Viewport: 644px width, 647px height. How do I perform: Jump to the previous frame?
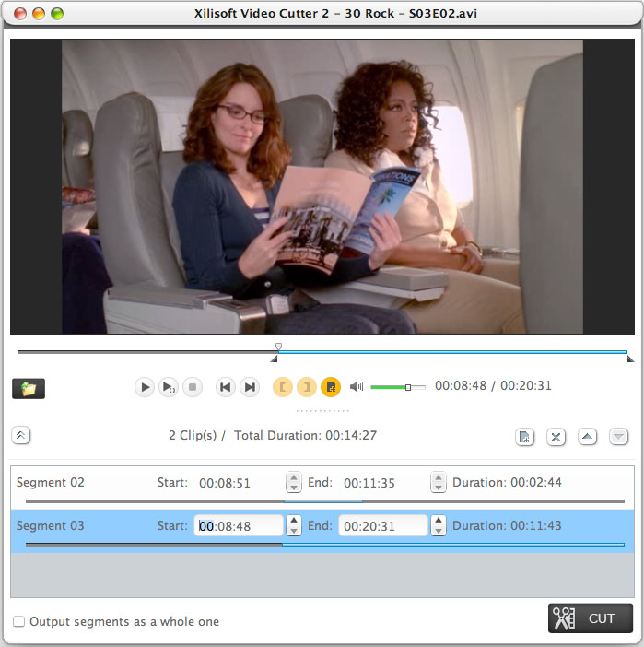pyautogui.click(x=225, y=387)
